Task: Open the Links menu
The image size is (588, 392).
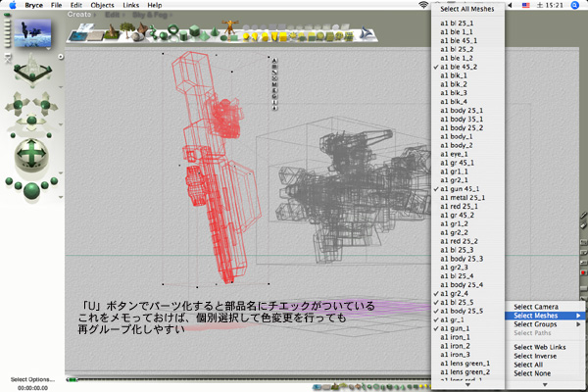Action: coord(131,5)
